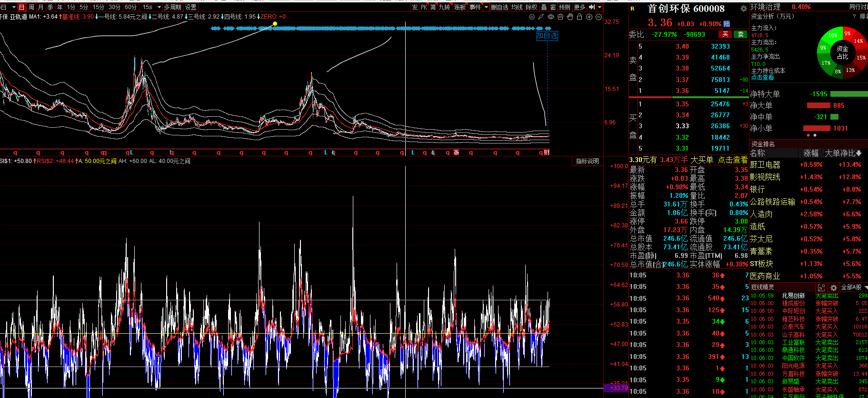Open the 资金排名 tab

[763, 144]
